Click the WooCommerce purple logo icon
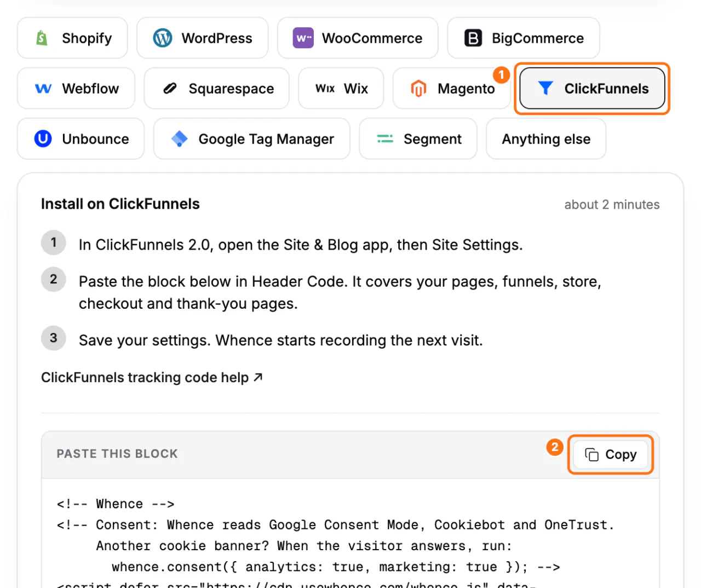The image size is (701, 588). click(303, 38)
